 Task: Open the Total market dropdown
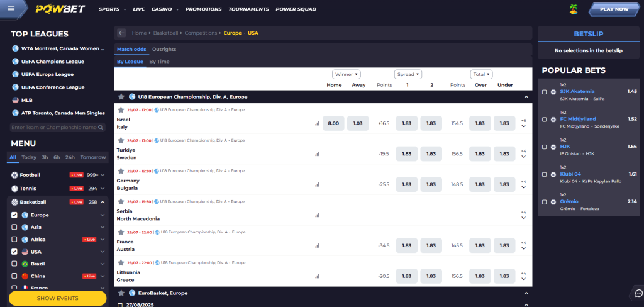click(x=481, y=74)
